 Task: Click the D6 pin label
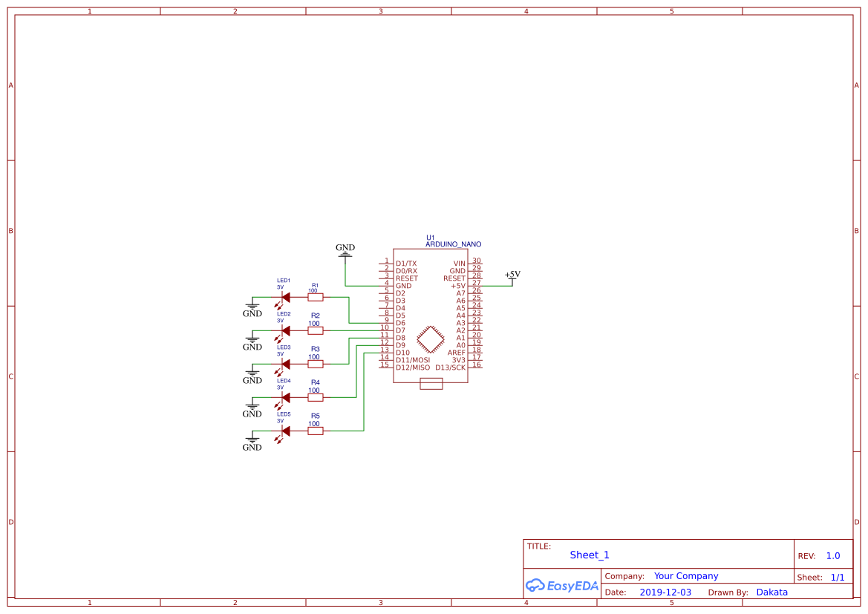[400, 323]
